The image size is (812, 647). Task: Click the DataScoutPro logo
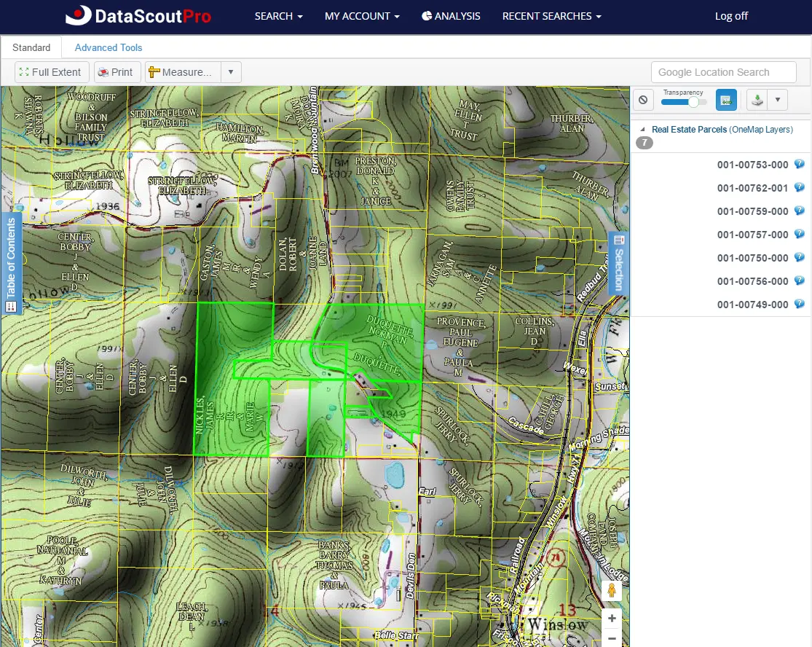click(x=138, y=16)
